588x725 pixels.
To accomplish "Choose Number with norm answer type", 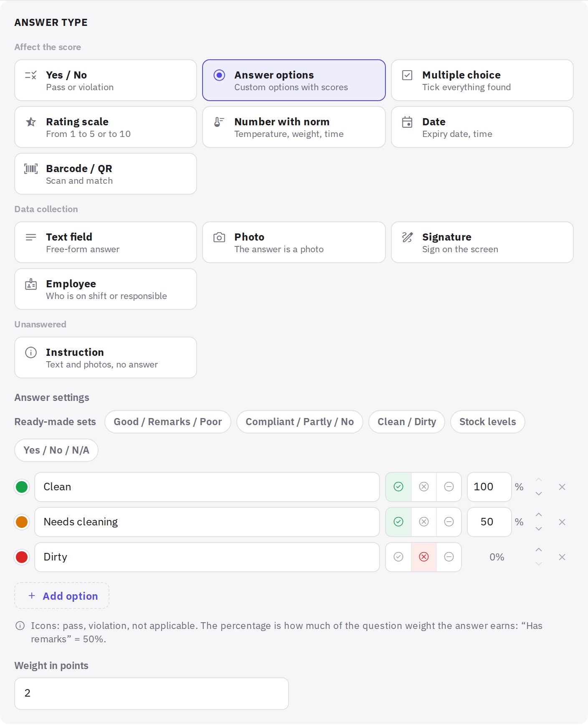I will pyautogui.click(x=294, y=127).
